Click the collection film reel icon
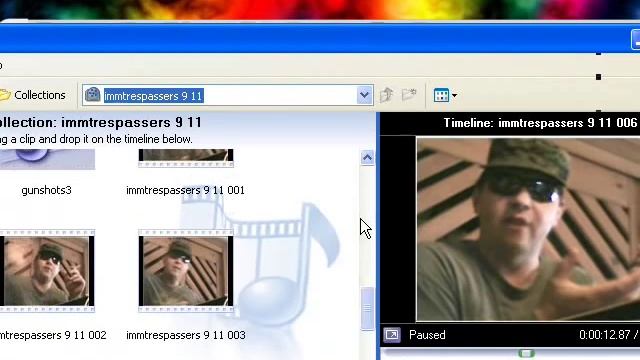640x360 pixels. [93, 95]
